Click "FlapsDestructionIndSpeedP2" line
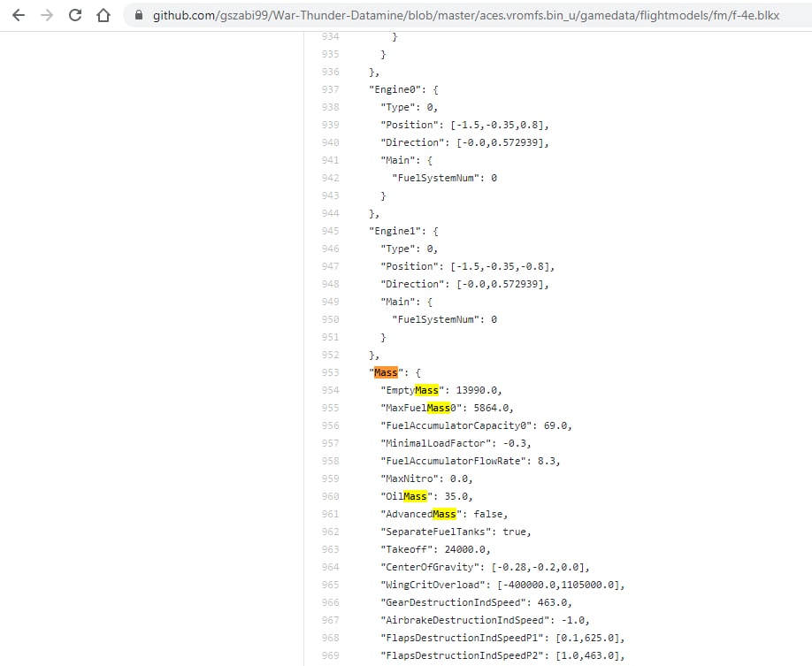 click(502, 655)
